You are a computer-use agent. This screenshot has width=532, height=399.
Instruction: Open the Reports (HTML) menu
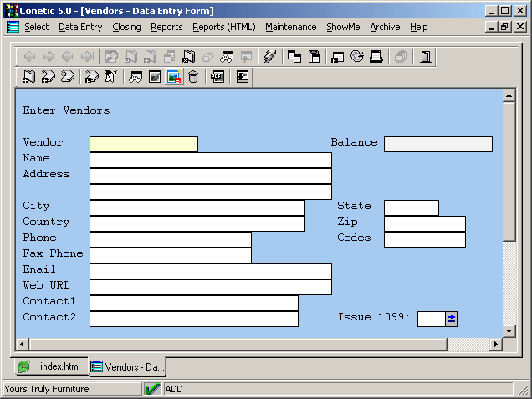223,27
